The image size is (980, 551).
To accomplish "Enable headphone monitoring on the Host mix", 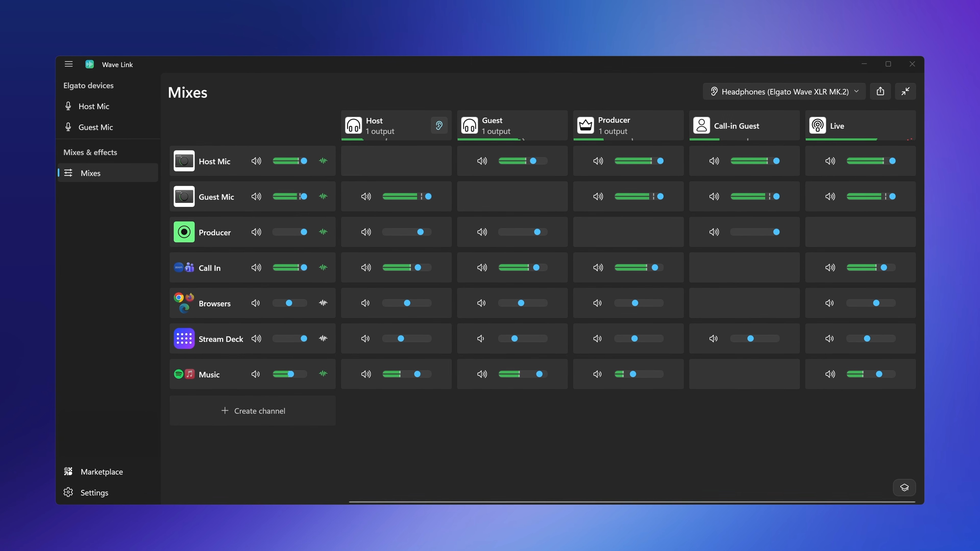I will [439, 125].
